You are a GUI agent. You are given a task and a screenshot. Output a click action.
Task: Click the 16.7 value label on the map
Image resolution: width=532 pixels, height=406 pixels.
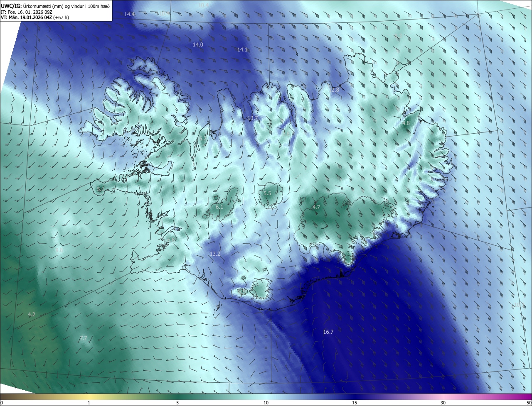(x=328, y=332)
